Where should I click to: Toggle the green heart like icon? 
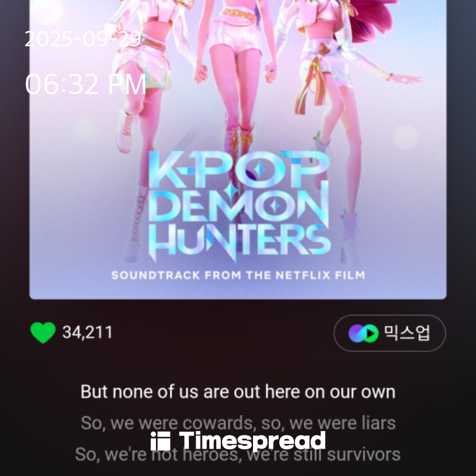43,333
